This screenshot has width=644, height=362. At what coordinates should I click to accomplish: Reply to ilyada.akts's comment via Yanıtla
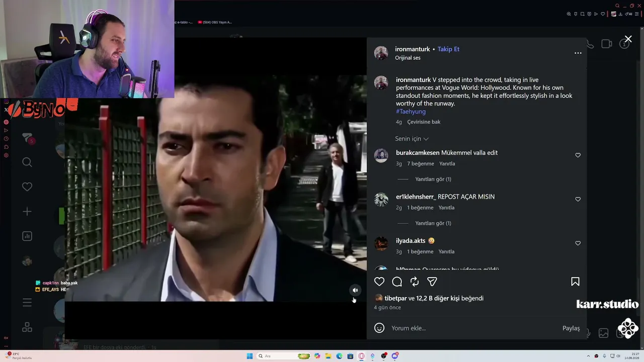point(446,252)
